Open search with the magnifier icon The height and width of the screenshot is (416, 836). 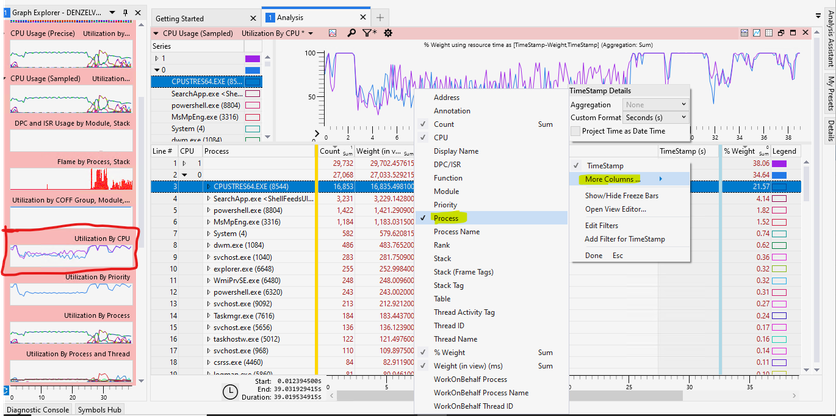pos(351,33)
